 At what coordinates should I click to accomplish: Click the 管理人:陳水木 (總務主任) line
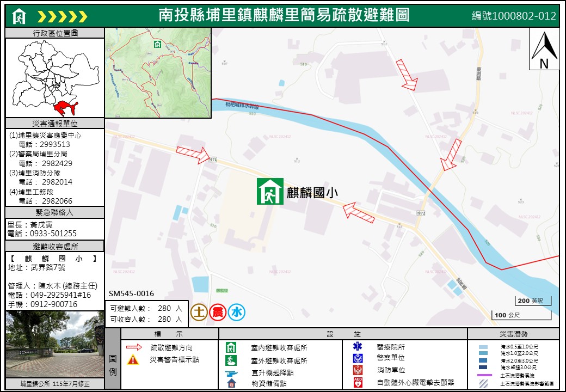tap(53, 286)
